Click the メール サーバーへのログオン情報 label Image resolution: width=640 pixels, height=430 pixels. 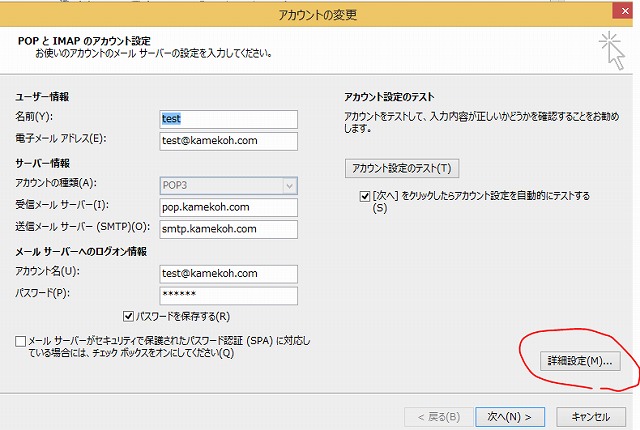pyautogui.click(x=81, y=252)
